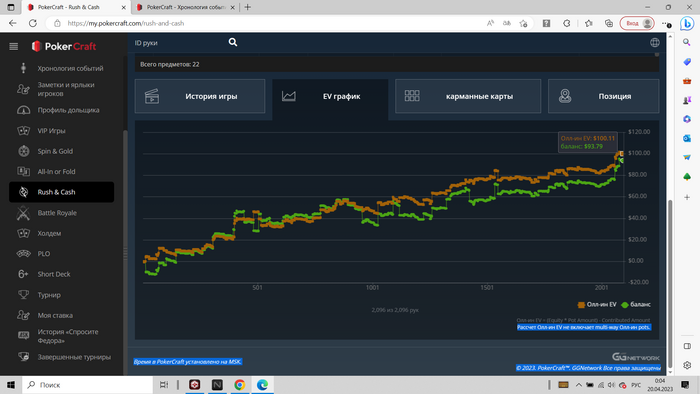
Task: Open Chrome from taskbar
Action: pos(240,385)
